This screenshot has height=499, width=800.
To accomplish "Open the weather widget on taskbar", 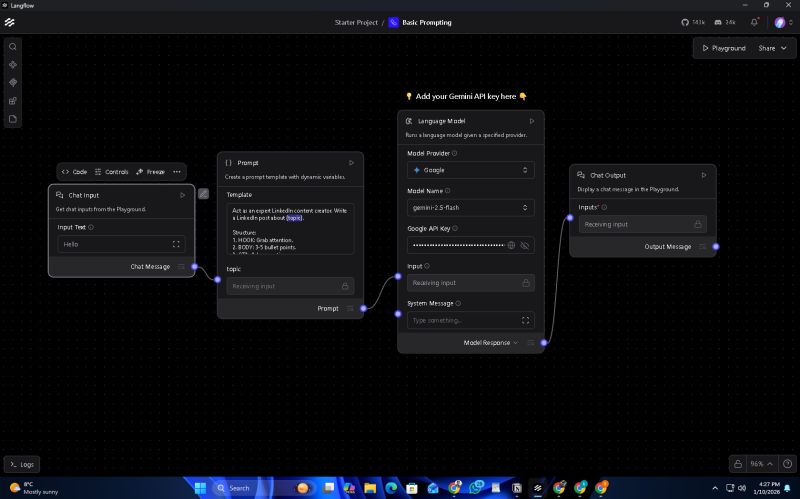I will click(x=34, y=488).
